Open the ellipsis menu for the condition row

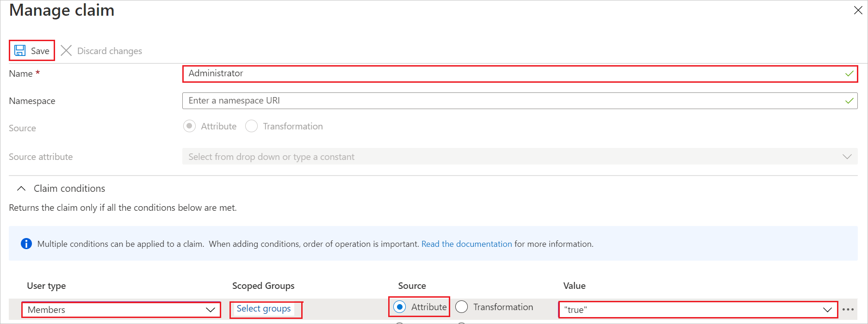click(848, 310)
